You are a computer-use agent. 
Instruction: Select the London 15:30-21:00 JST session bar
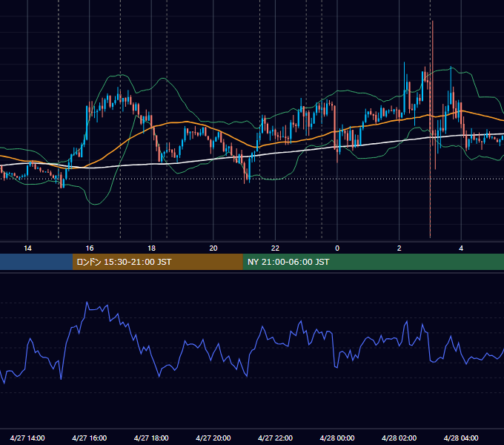pyautogui.click(x=157, y=262)
